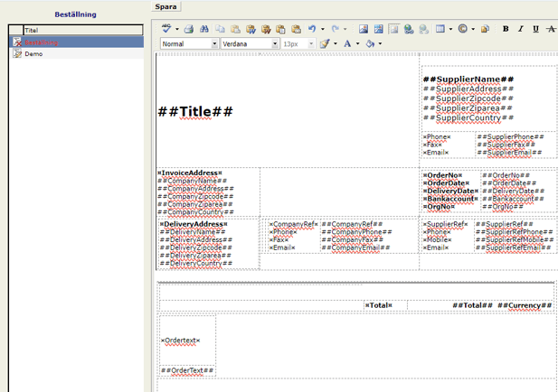Open the font color picker

[349, 43]
